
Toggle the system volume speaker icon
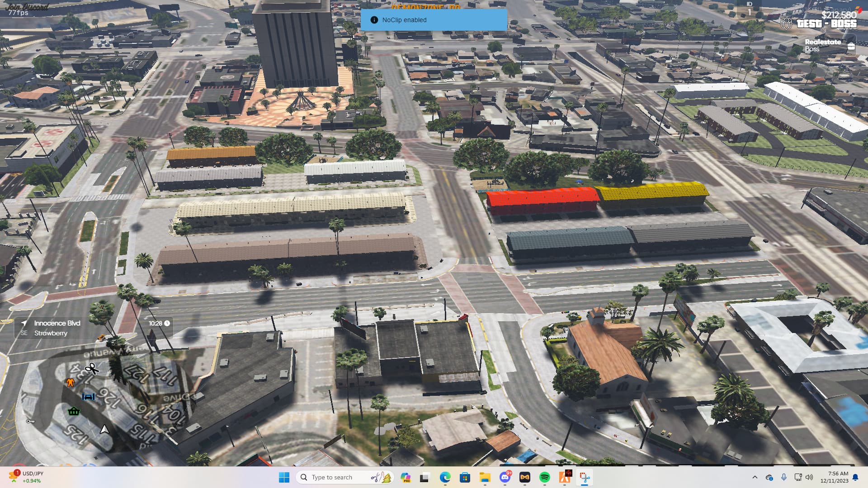tap(809, 477)
